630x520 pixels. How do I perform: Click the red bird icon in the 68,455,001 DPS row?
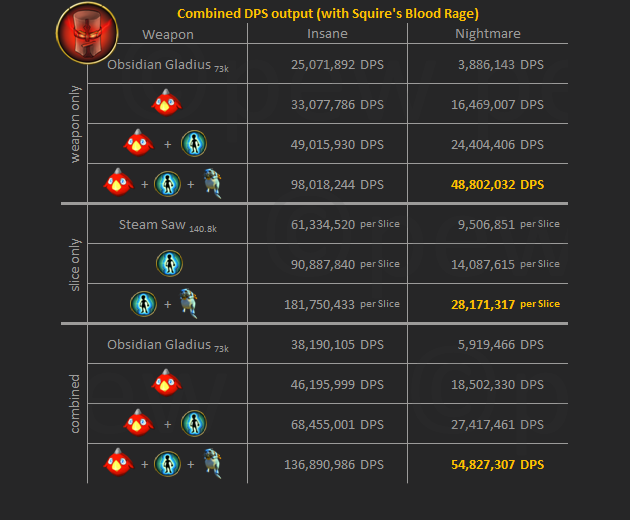pos(137,423)
